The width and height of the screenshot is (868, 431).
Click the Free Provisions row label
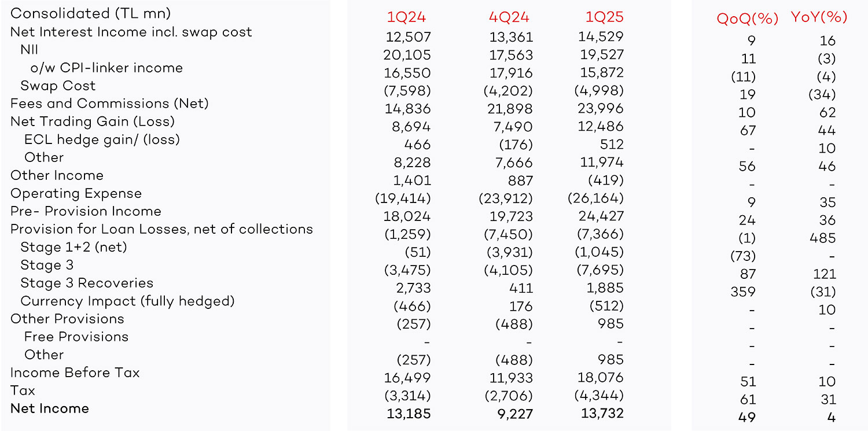tap(76, 337)
